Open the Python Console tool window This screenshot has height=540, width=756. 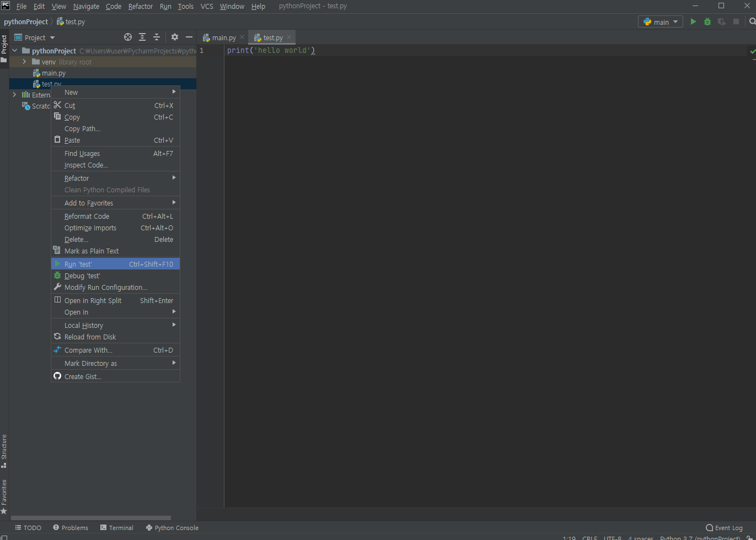(x=172, y=528)
